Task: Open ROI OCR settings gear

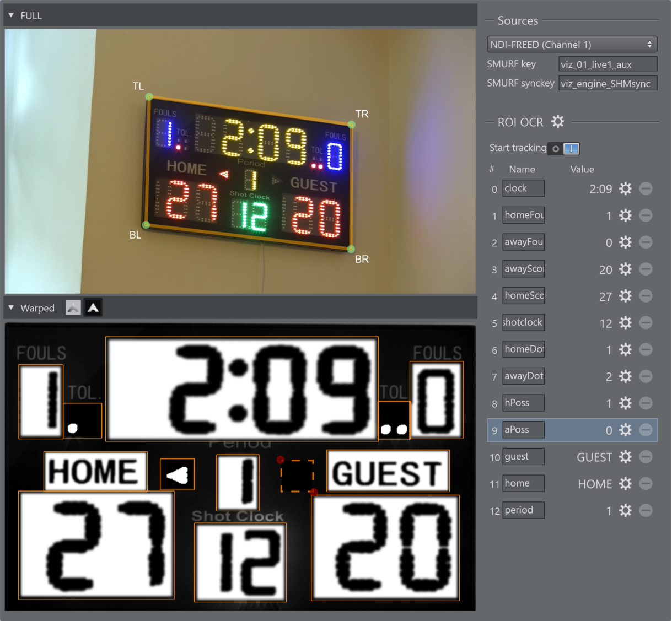Action: [558, 122]
